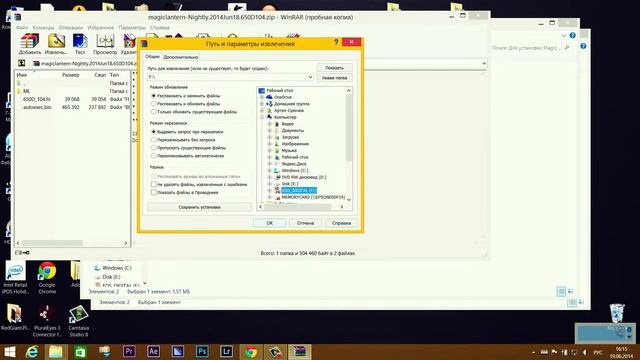The height and width of the screenshot is (360, 640).
Task: Confirm extraction with the OK button
Action: [x=269, y=223]
